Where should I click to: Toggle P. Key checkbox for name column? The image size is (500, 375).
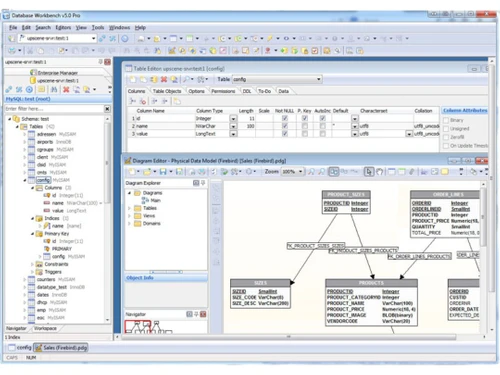tap(305, 126)
